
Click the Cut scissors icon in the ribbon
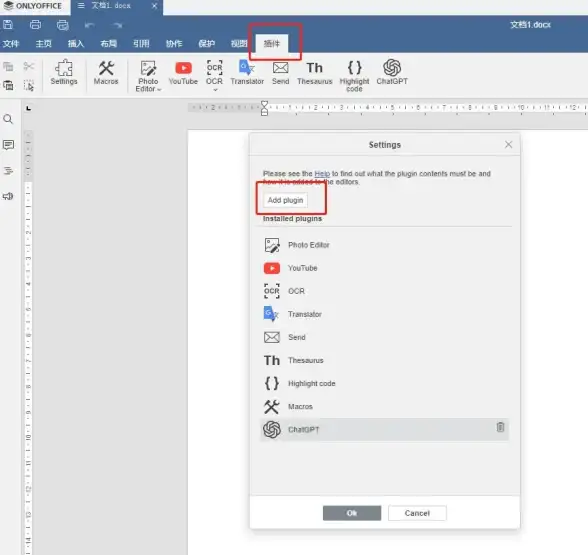click(x=28, y=67)
